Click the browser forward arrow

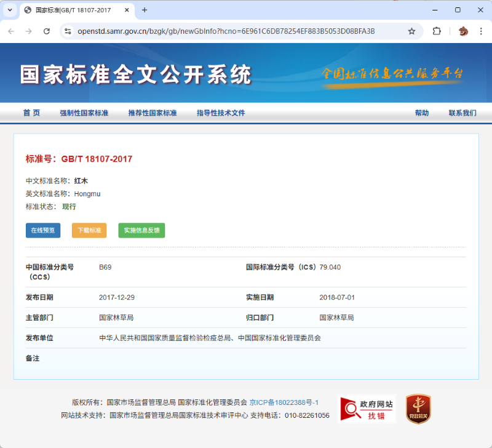pyautogui.click(x=28, y=31)
